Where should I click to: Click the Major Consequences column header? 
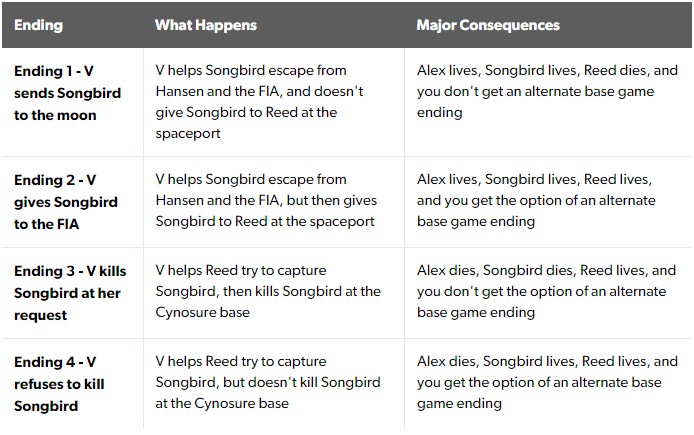pos(488,25)
